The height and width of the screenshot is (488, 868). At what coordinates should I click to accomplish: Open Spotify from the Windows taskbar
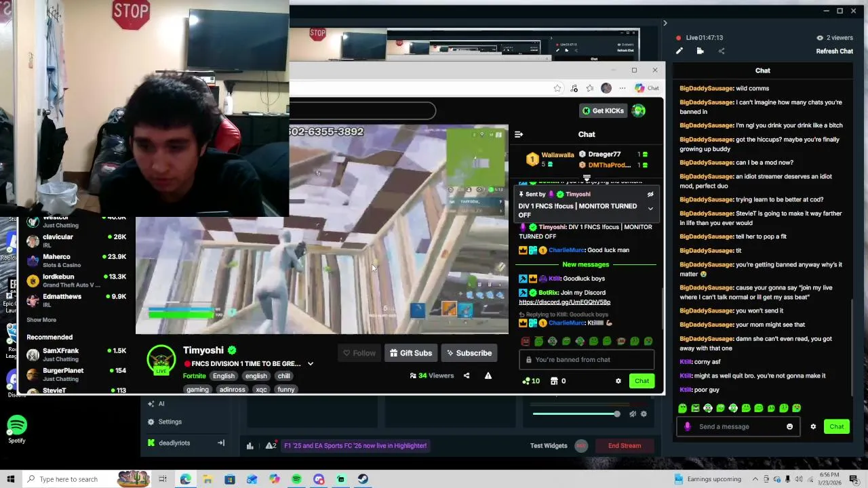(296, 479)
